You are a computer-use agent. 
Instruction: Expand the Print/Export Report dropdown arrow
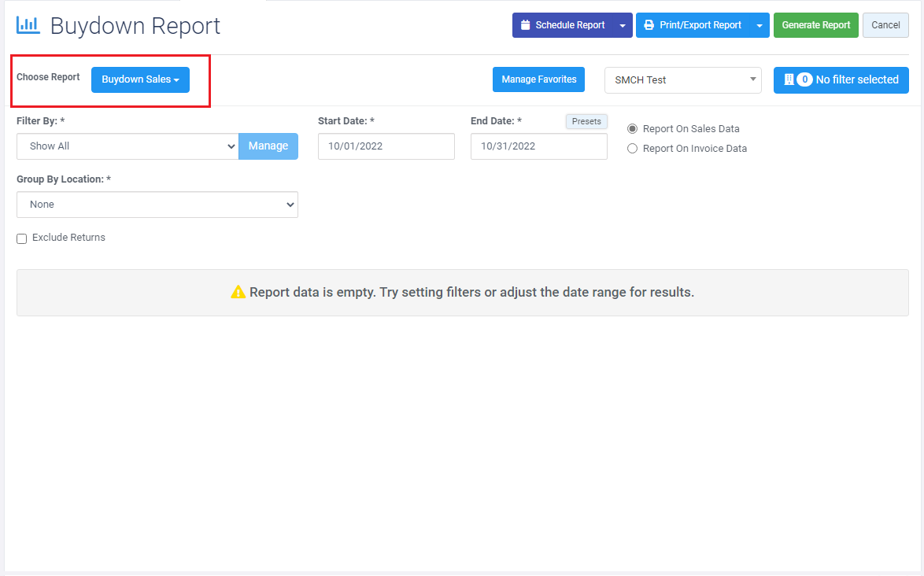click(760, 25)
